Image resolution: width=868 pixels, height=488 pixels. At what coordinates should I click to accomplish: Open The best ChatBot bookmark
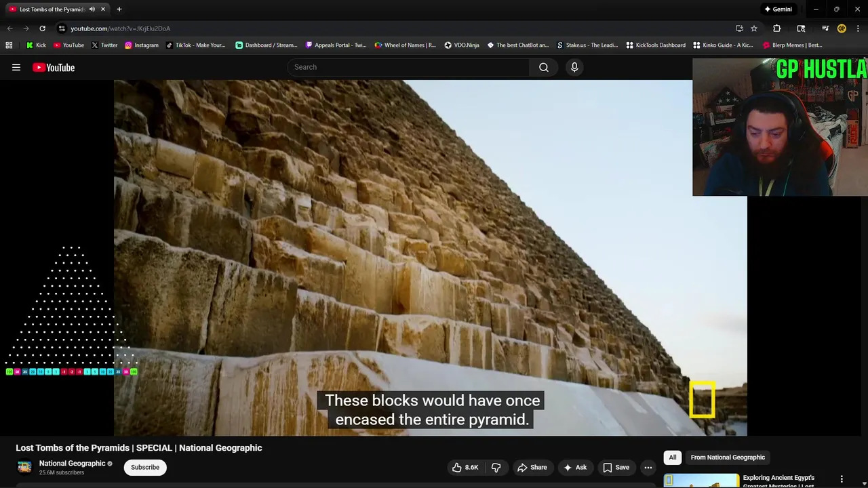[x=518, y=45]
